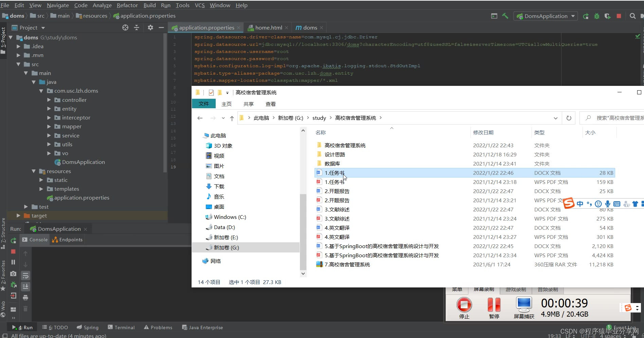The height and width of the screenshot is (338, 644).
Task: Open Java Enterprise tool window
Action: tap(202, 327)
